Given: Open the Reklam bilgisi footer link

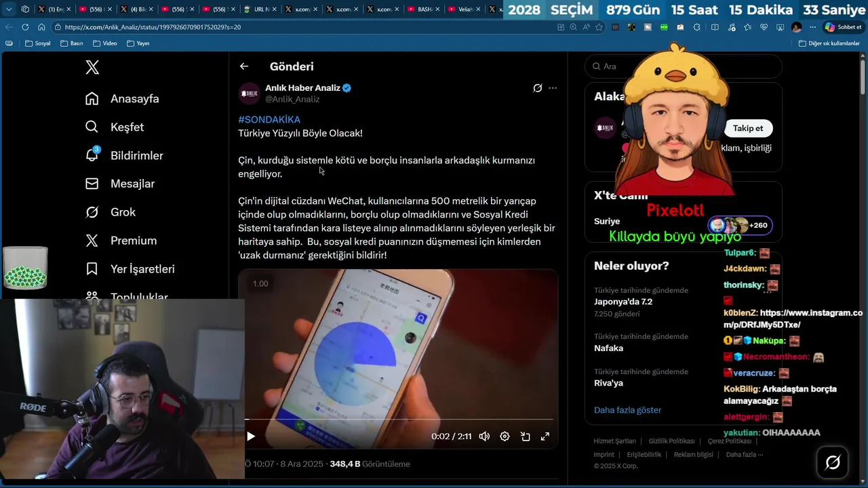Looking at the screenshot, I should pyautogui.click(x=693, y=455).
